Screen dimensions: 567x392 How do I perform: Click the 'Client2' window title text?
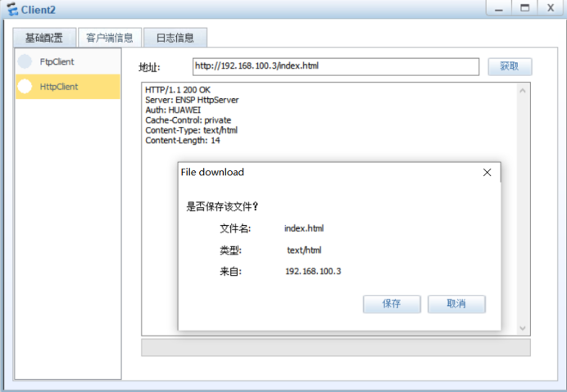click(x=39, y=10)
